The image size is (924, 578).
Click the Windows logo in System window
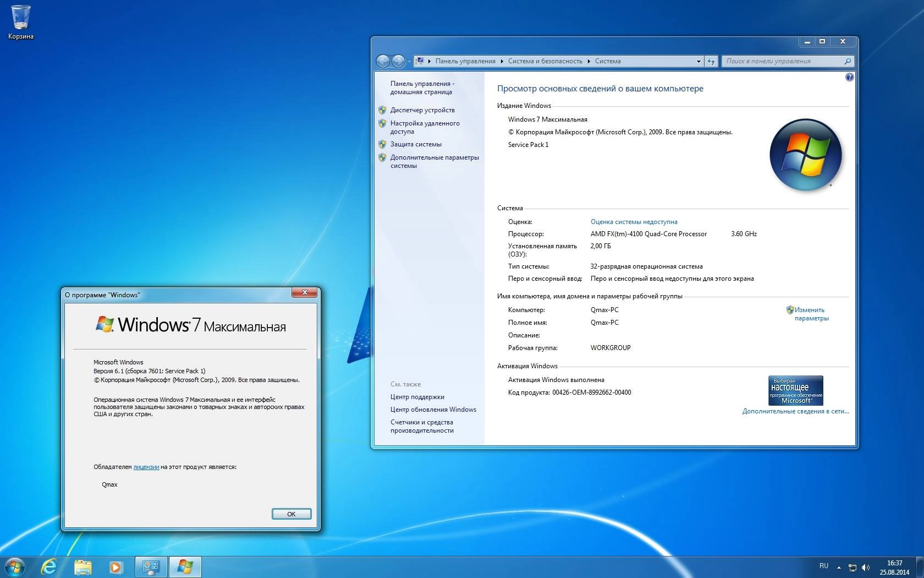point(805,155)
